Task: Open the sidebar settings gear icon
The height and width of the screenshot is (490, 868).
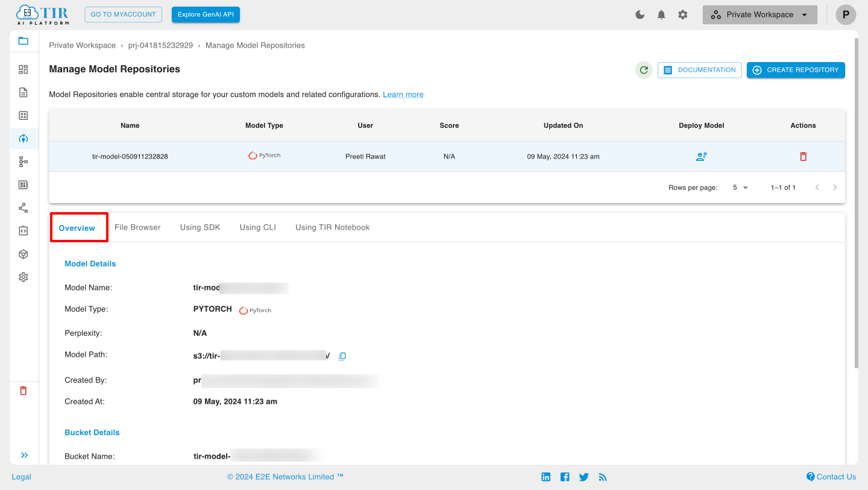Action: [x=24, y=277]
